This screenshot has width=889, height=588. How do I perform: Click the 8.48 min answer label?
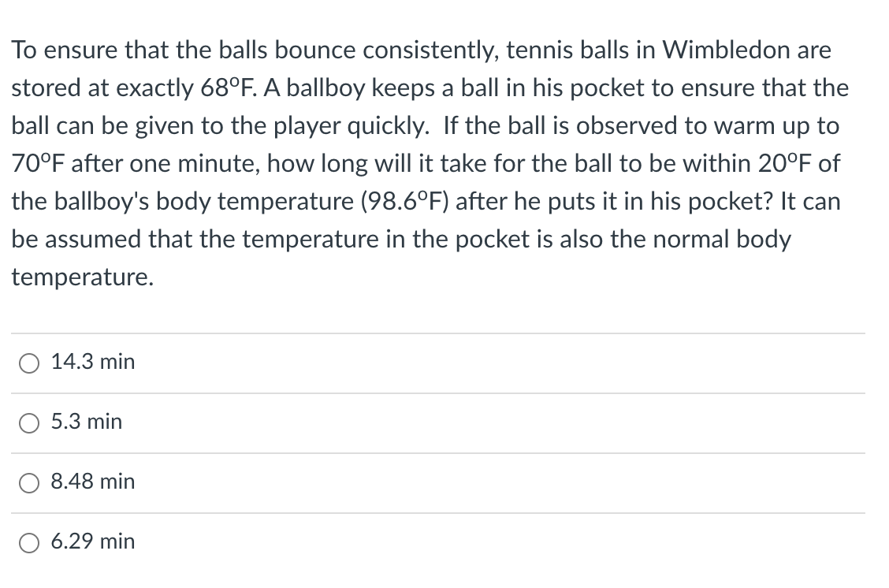coord(92,482)
